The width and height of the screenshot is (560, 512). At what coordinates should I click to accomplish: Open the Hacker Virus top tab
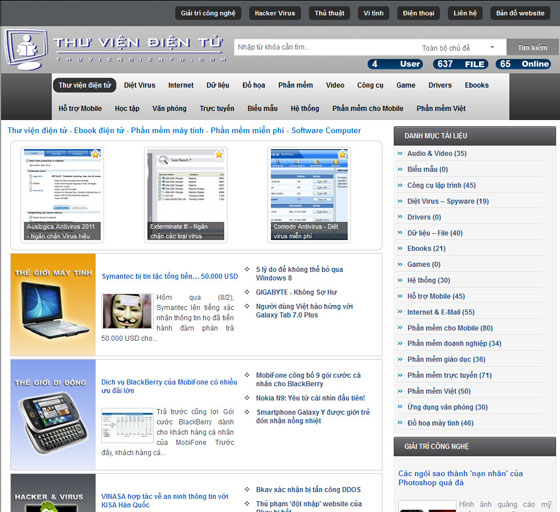[275, 13]
